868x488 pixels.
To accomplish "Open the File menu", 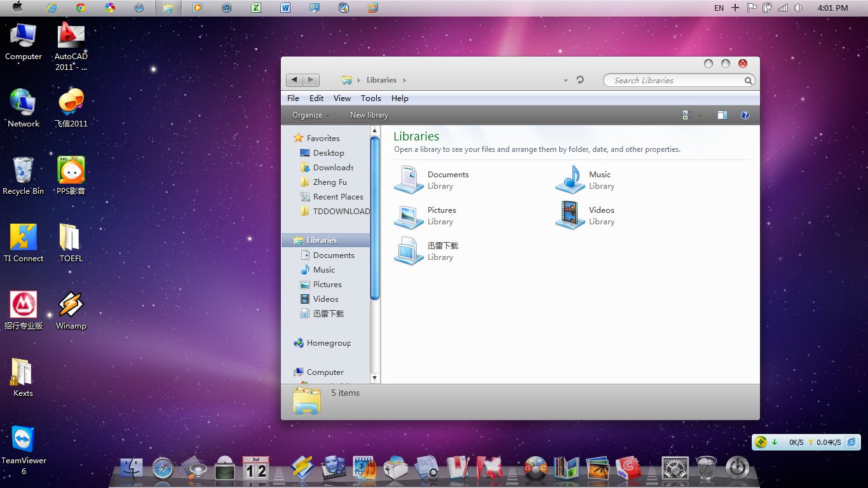I will tap(293, 98).
